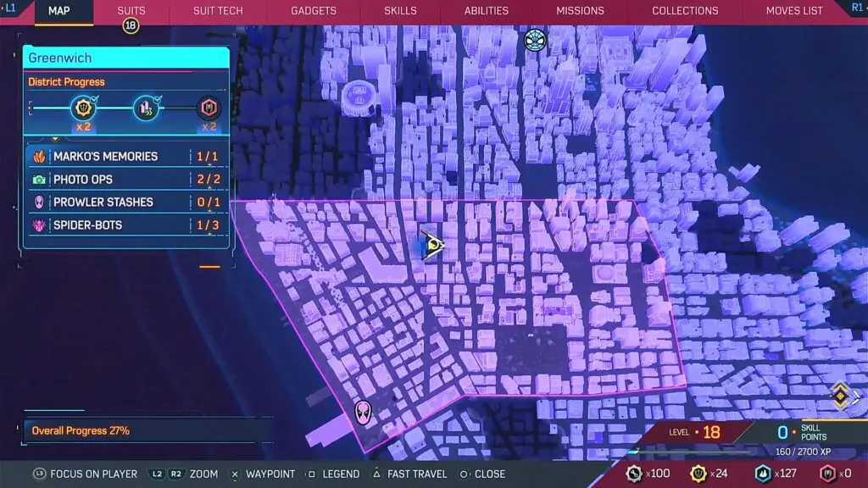Click the locked third district reward icon
868x488 pixels.
208,108
